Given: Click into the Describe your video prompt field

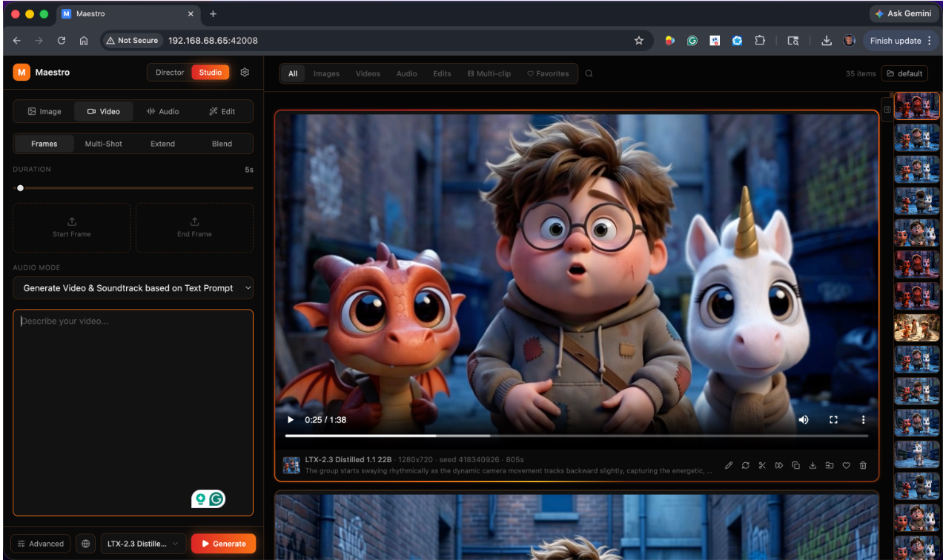Looking at the screenshot, I should pyautogui.click(x=133, y=413).
